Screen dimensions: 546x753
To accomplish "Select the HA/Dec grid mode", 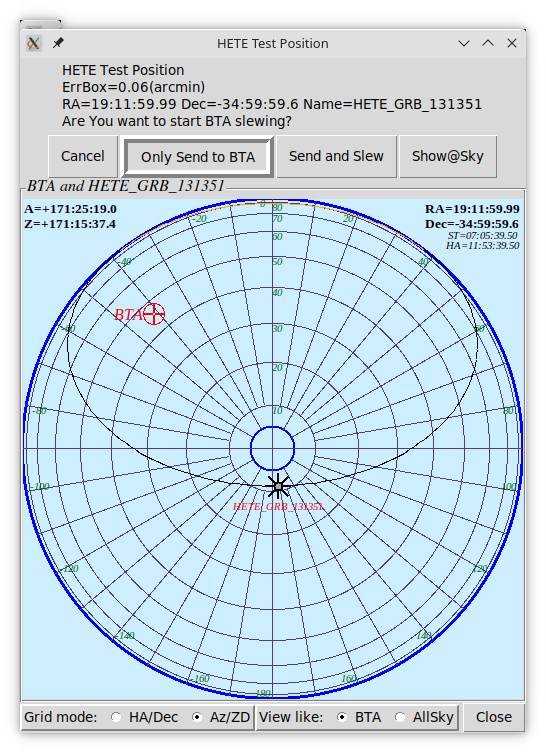I will (116, 717).
